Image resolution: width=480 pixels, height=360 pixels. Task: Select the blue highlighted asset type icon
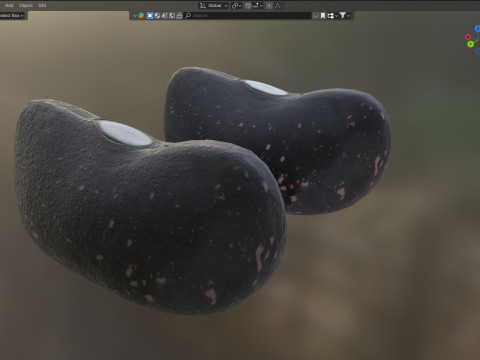(x=150, y=16)
